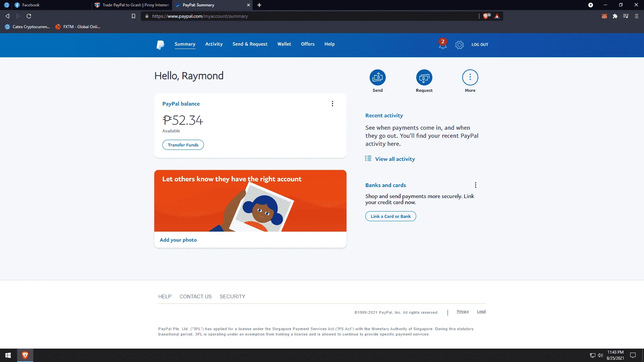Go back with browser back arrow
644x362 pixels.
tap(7, 16)
